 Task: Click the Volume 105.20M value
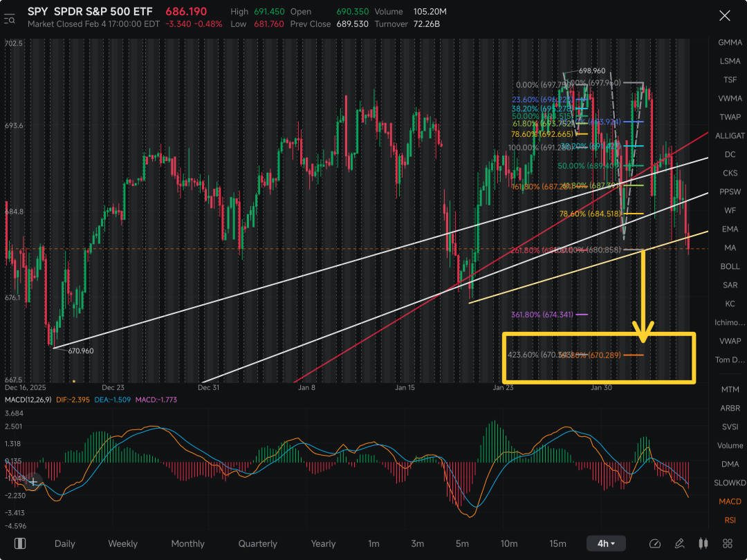point(430,12)
